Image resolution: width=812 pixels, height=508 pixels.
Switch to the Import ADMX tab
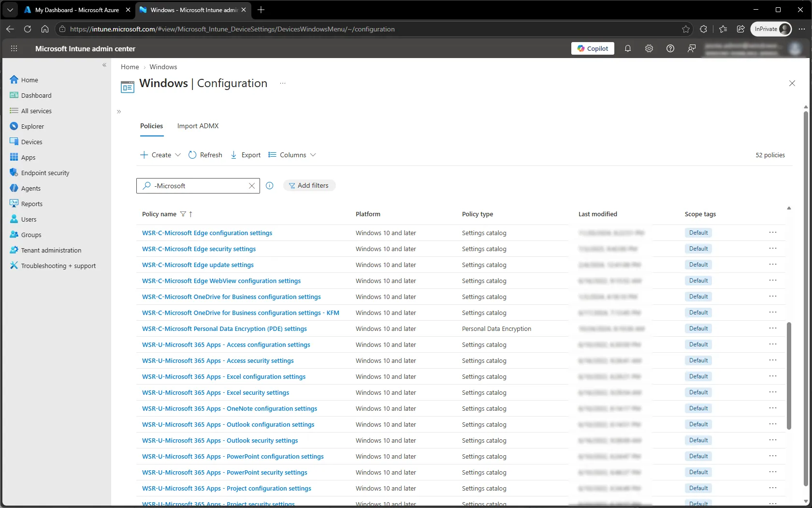tap(198, 126)
